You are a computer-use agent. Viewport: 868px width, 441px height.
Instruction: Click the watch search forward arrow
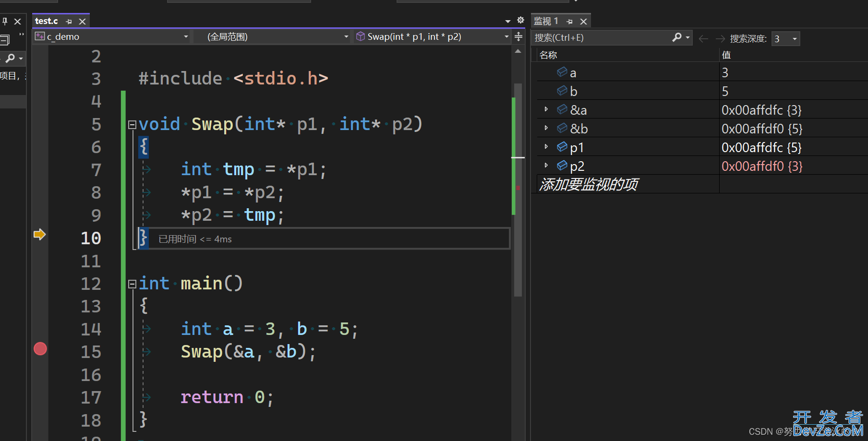pos(720,38)
